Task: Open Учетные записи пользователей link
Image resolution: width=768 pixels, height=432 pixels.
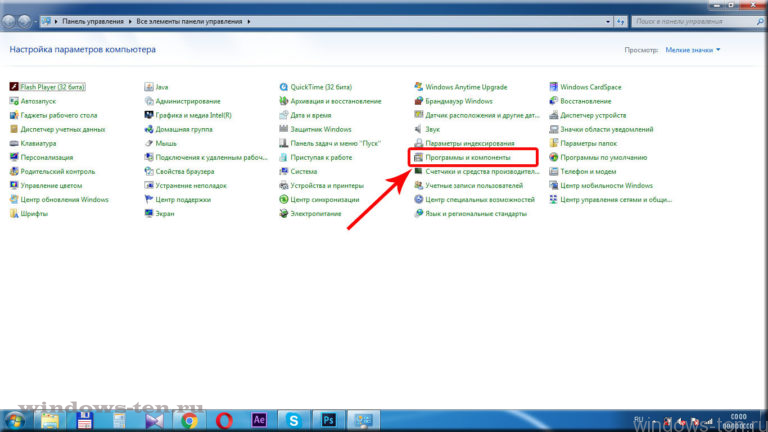Action: [x=474, y=186]
